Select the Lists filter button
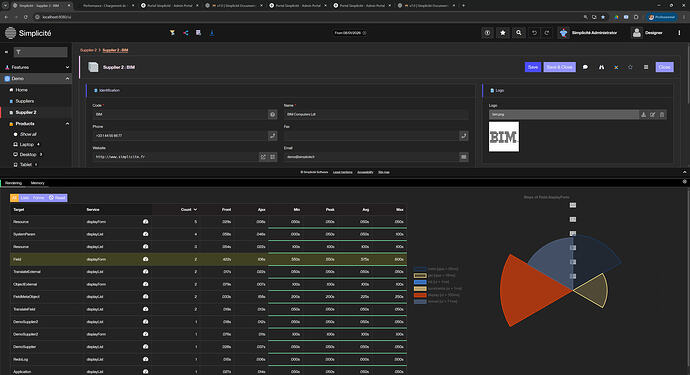The height and width of the screenshot is (375, 690). (x=25, y=198)
